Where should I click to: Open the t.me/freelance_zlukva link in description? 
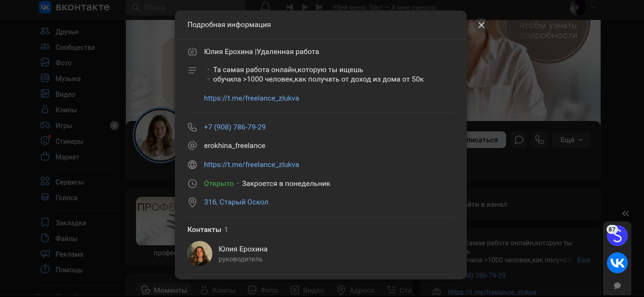[251, 98]
